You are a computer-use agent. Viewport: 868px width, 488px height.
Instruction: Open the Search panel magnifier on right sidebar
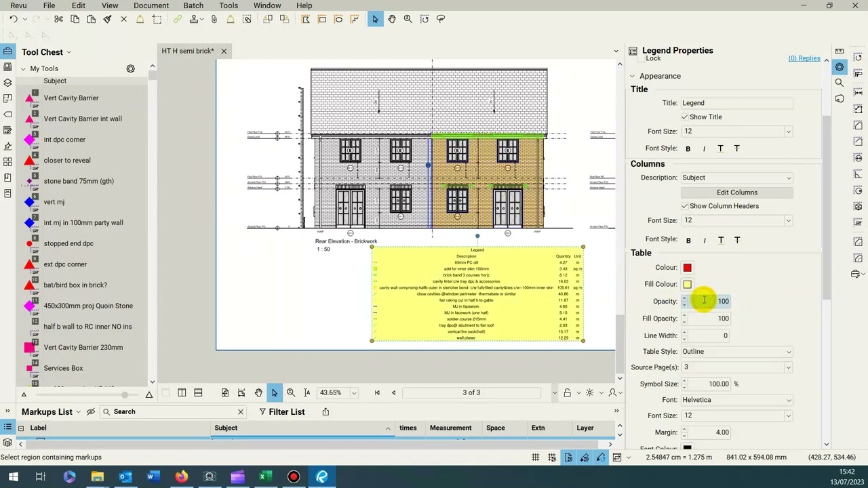[840, 83]
